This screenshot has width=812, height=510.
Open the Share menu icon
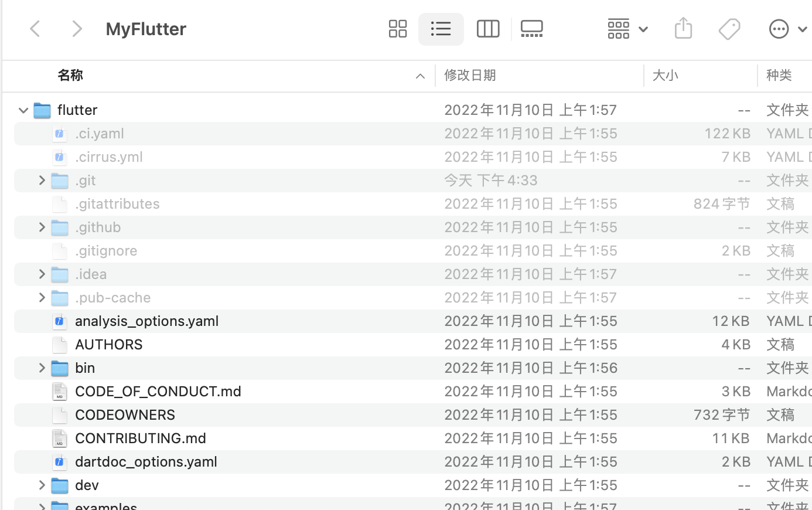683,29
